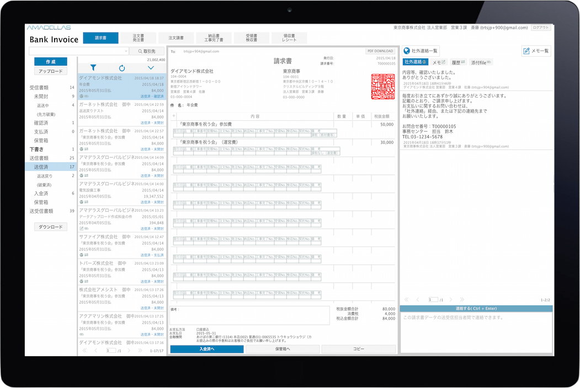580x392 pixels.
Task: Download the invoice via PDF DOWNLOAD
Action: (380, 51)
